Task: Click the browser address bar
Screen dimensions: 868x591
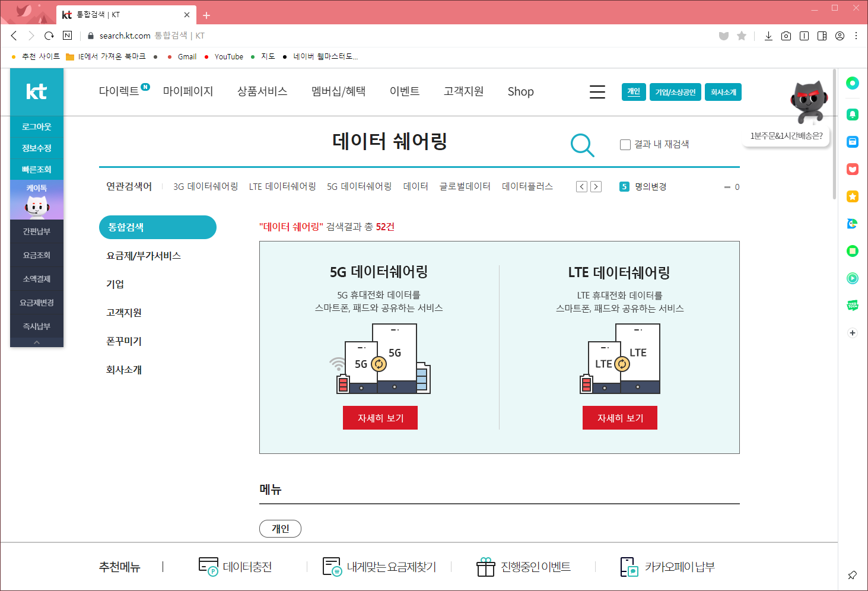Action: (x=398, y=36)
